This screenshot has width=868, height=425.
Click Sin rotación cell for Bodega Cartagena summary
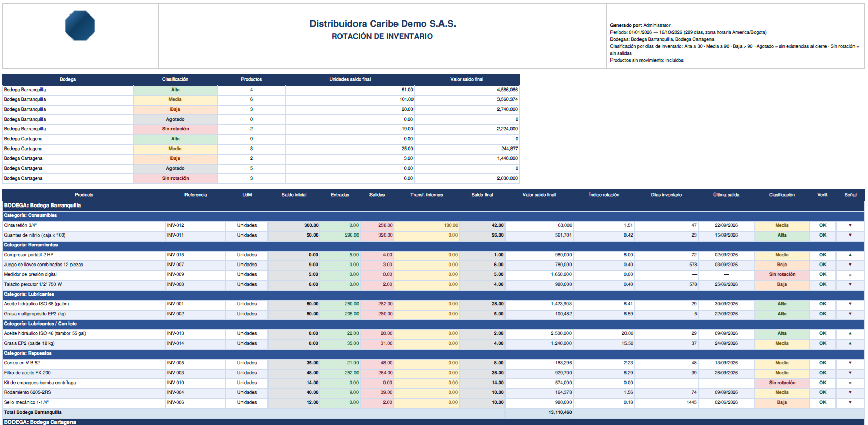[x=175, y=178]
